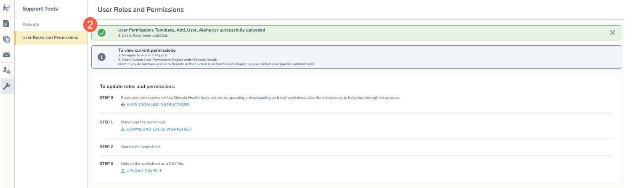This screenshot has height=188, width=644.
Task: Click the download arrow icon in Step 1
Action: click(x=123, y=129)
